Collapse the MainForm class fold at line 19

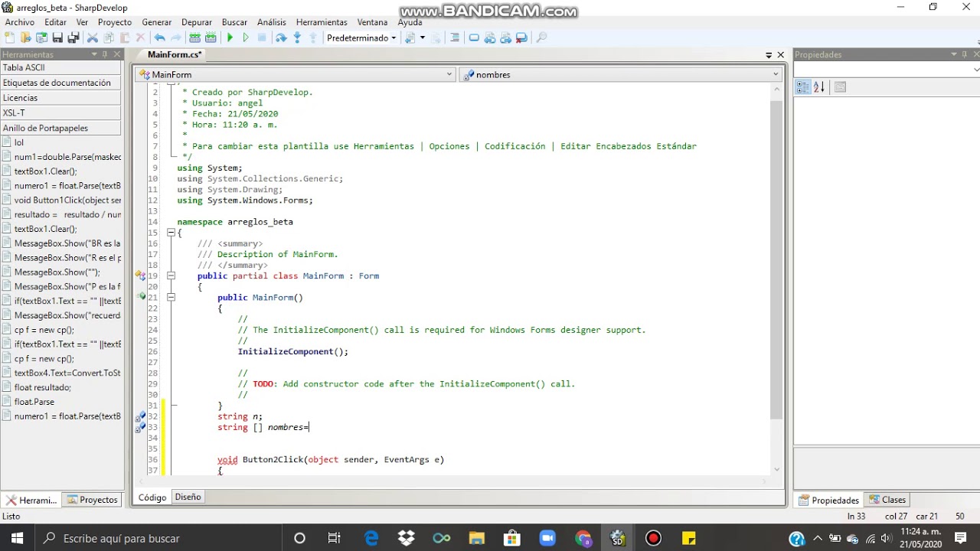pos(171,275)
